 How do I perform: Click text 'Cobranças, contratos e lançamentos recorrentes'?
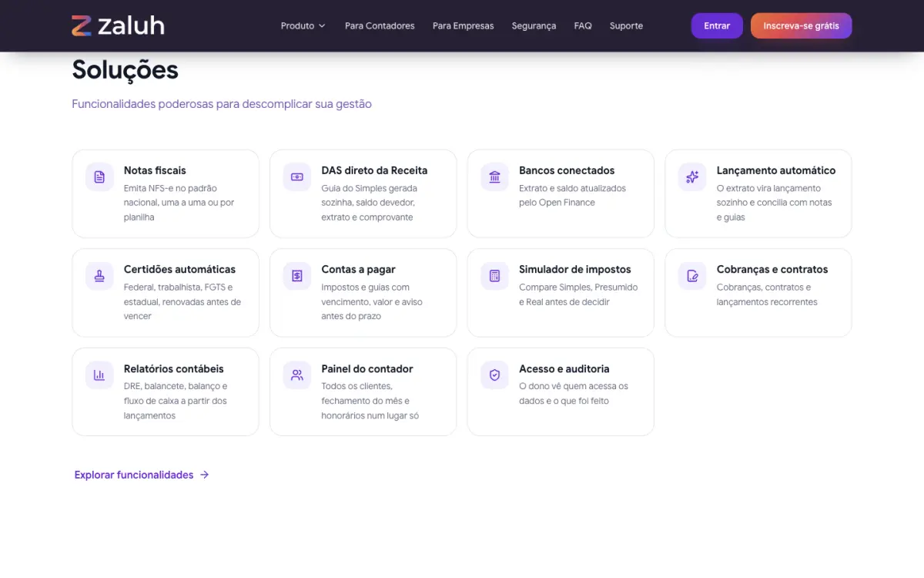(767, 294)
